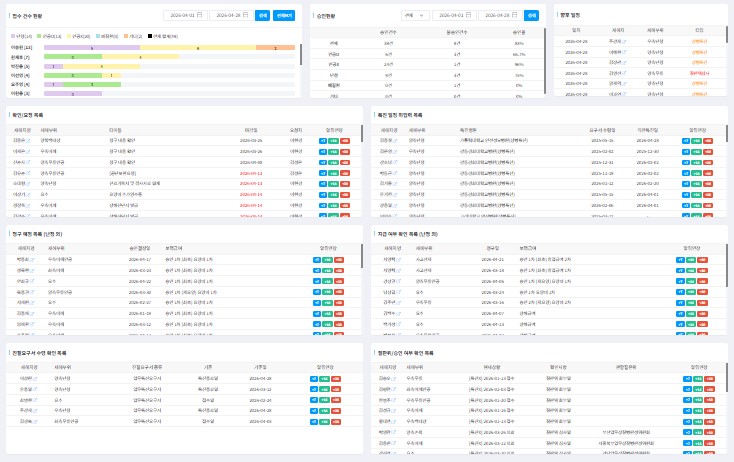
Task: Click blue search button in the top-left chart panel
Action: (x=263, y=16)
